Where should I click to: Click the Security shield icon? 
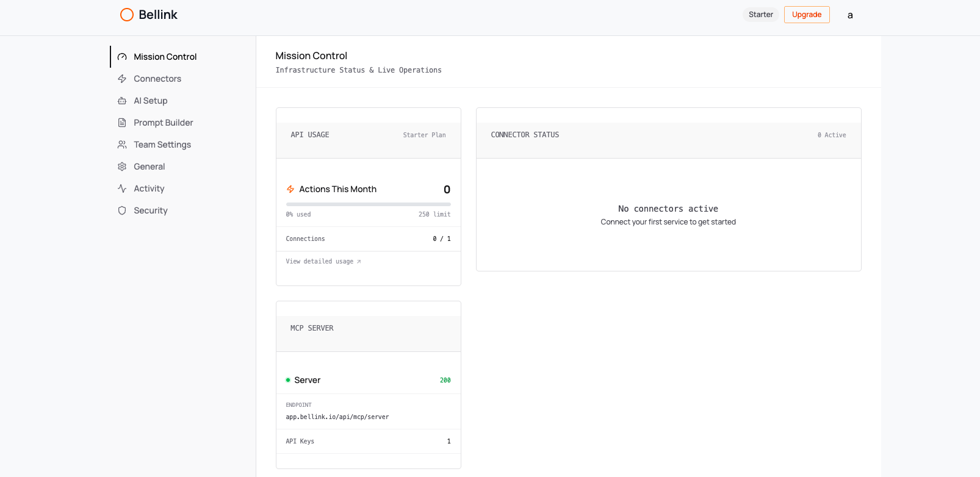pos(122,210)
